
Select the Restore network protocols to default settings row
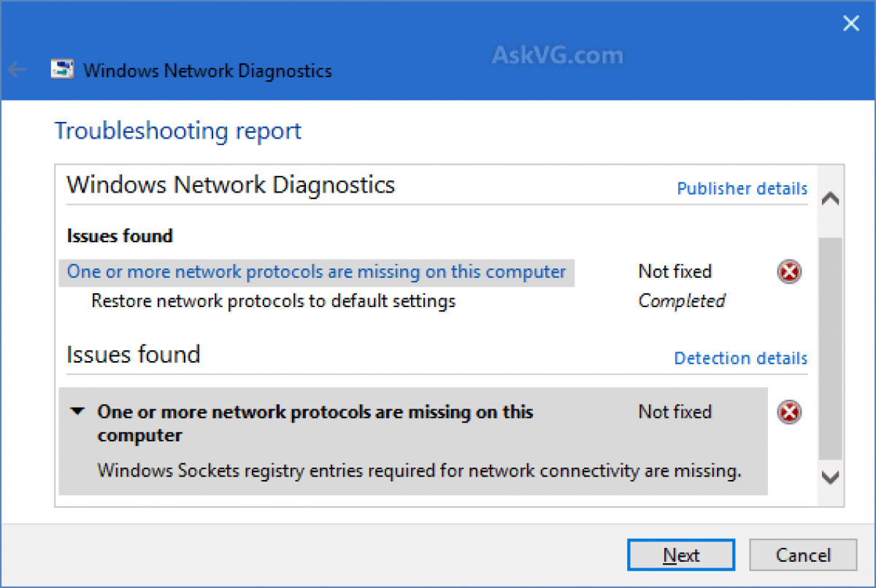pos(273,301)
